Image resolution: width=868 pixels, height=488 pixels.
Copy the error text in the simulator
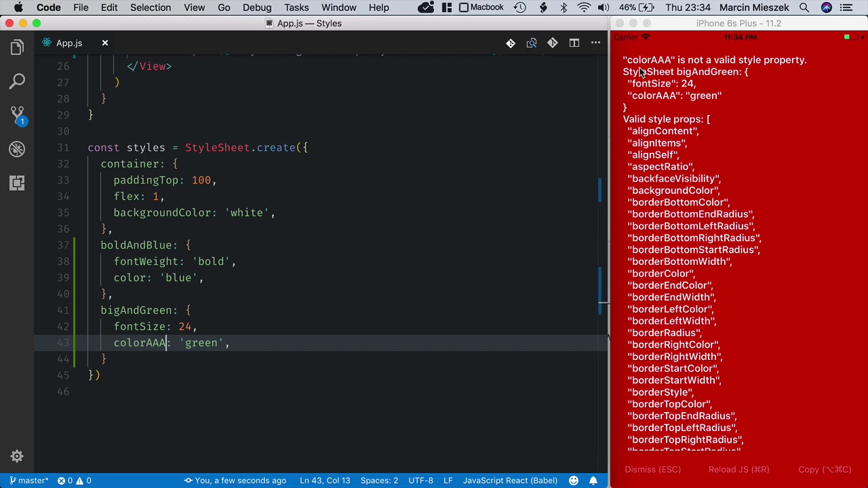click(825, 469)
